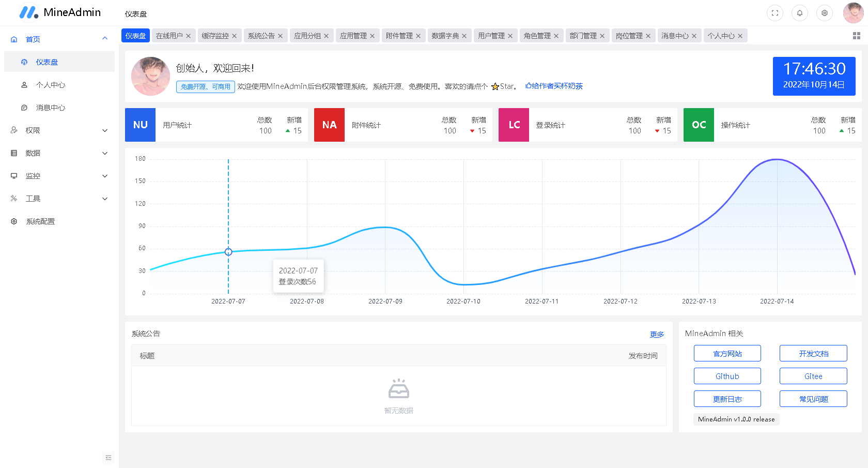The width and height of the screenshot is (868, 468).
Task: Close the 系统公告 tab
Action: 281,36
